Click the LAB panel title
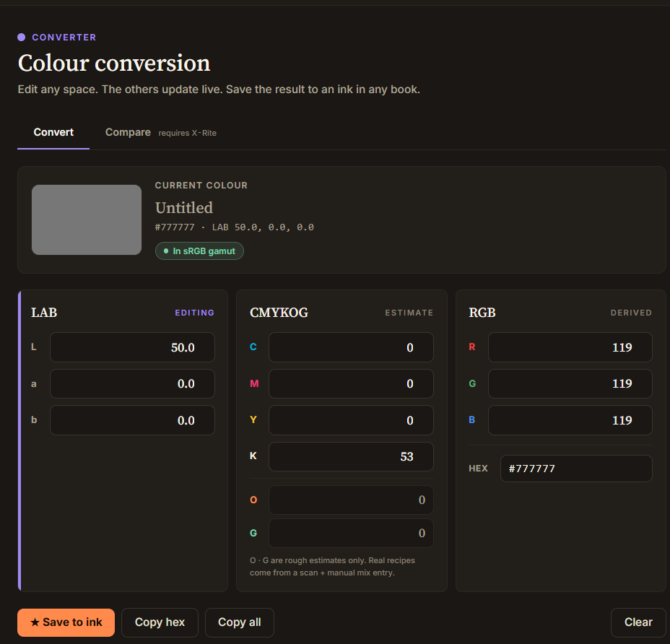The image size is (670, 644). (x=44, y=313)
